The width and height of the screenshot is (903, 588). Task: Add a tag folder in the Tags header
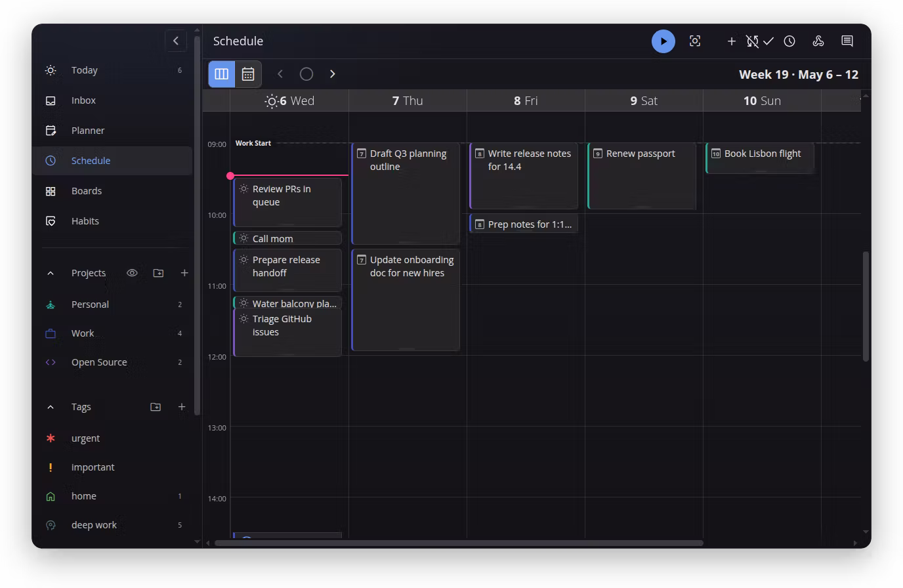[156, 407]
